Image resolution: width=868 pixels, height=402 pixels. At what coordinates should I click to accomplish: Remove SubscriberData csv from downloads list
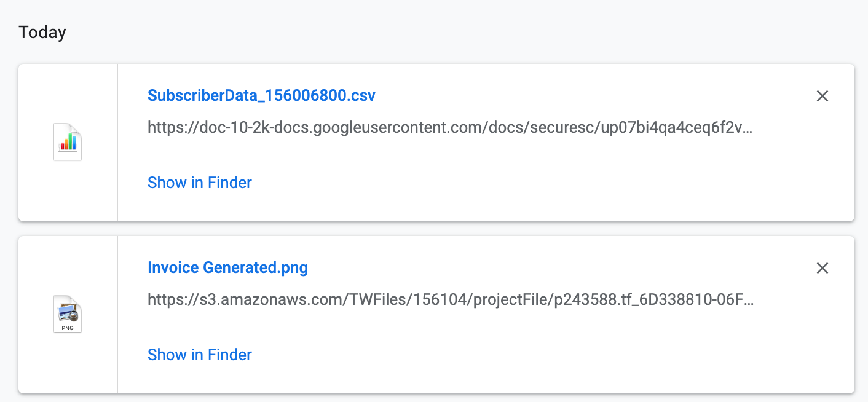pos(822,96)
